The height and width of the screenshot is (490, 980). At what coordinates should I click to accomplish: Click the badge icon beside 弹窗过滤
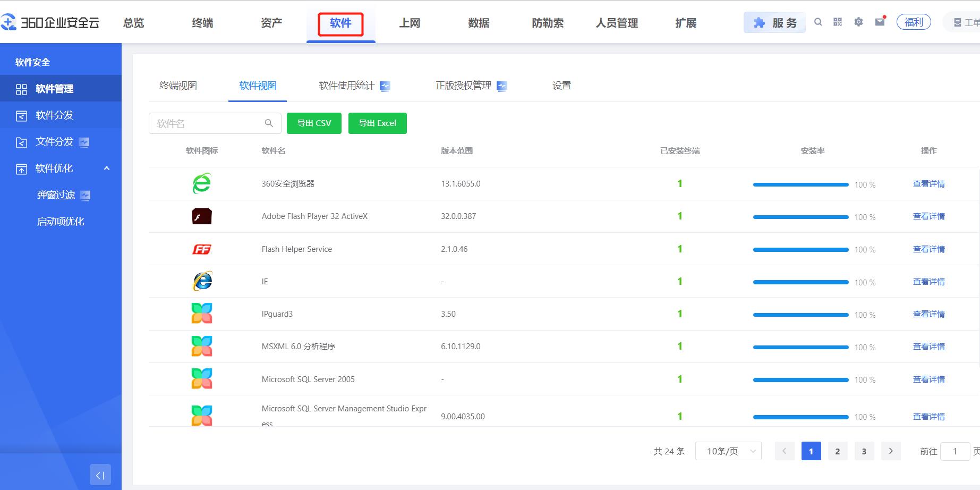tap(85, 196)
